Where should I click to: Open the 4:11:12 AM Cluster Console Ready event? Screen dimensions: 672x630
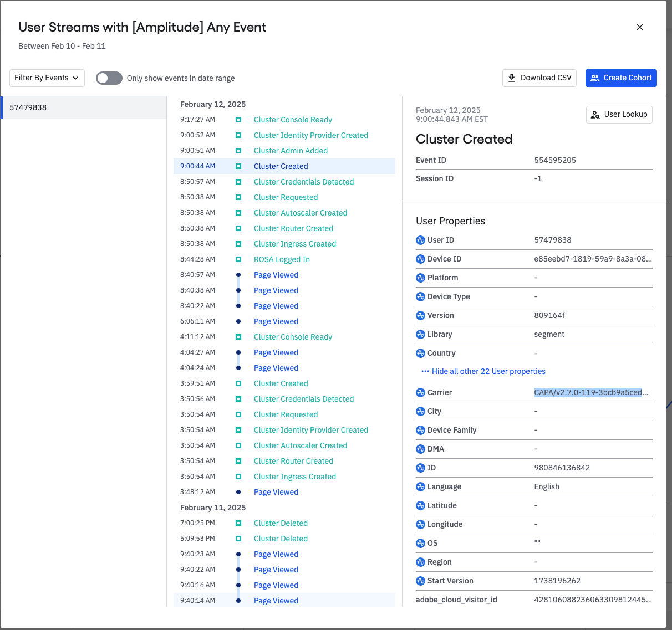coord(284,337)
